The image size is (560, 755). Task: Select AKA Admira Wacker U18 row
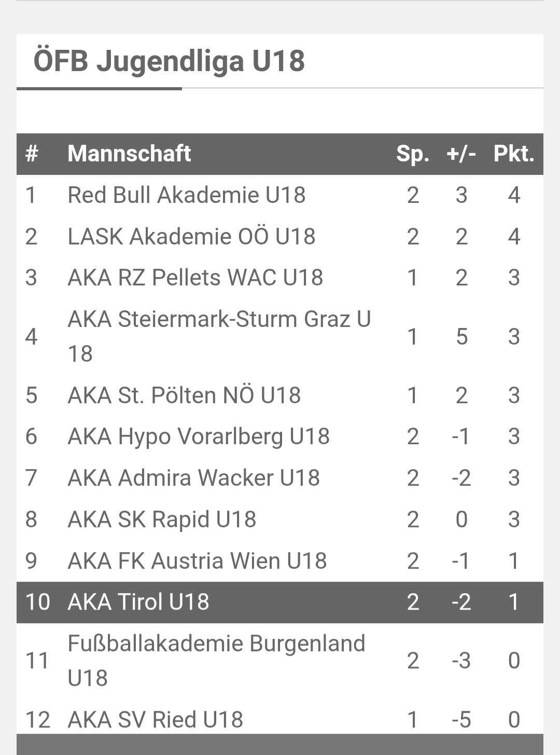click(x=280, y=478)
